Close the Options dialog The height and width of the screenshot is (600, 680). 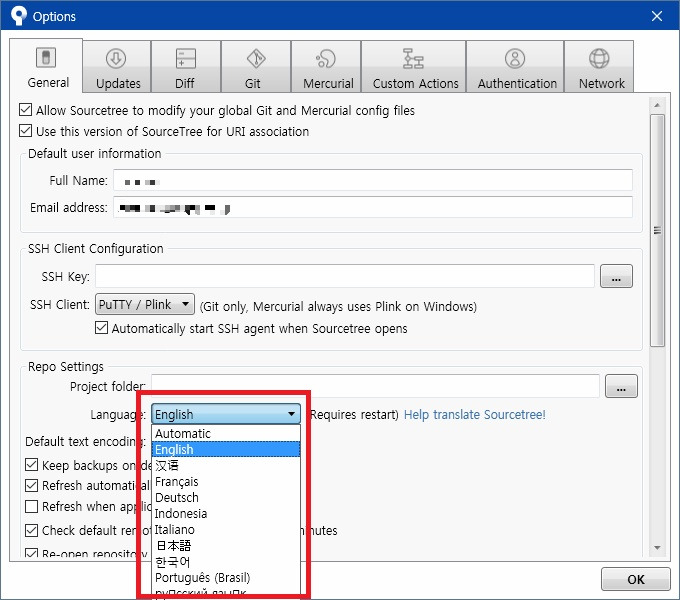point(657,16)
